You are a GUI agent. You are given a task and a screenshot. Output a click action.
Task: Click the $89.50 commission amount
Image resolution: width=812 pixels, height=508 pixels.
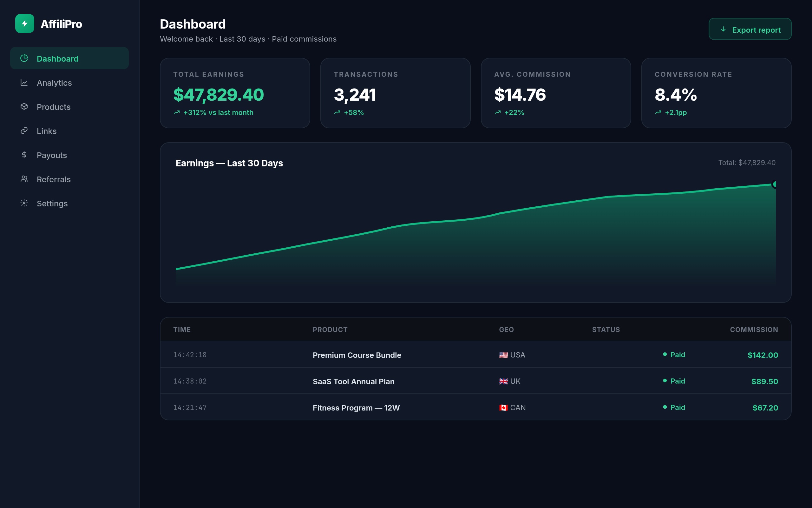(765, 381)
